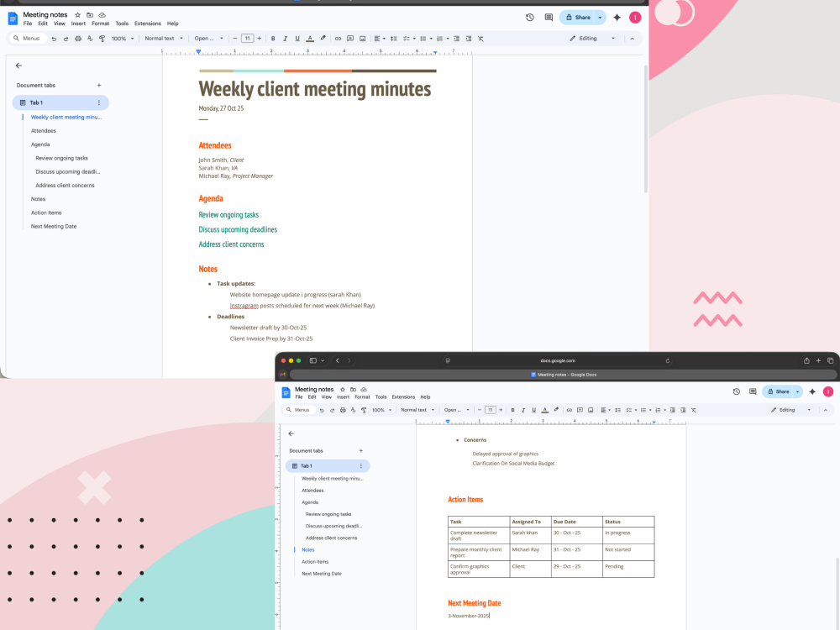Open Gemini sparkle in upper window

[617, 17]
